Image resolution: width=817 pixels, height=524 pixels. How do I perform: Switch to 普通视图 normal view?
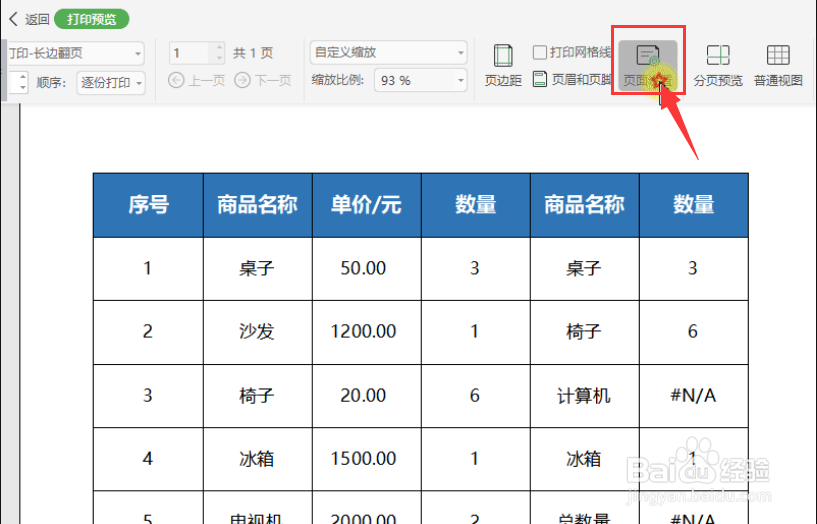tap(778, 65)
